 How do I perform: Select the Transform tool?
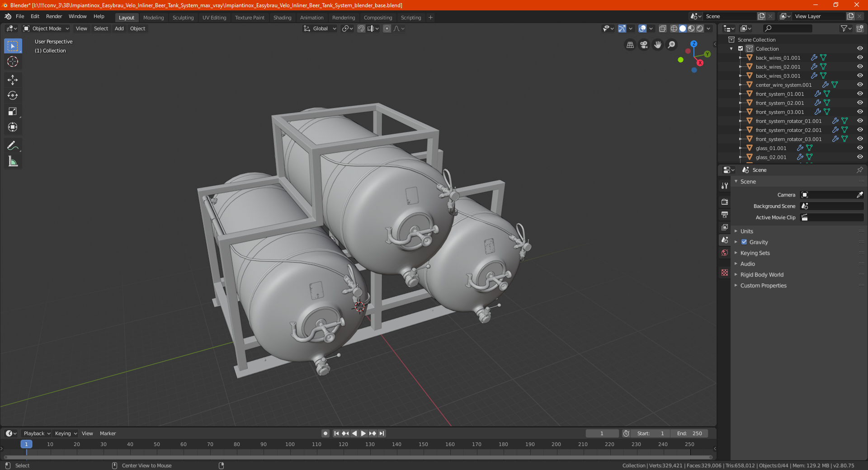(13, 127)
